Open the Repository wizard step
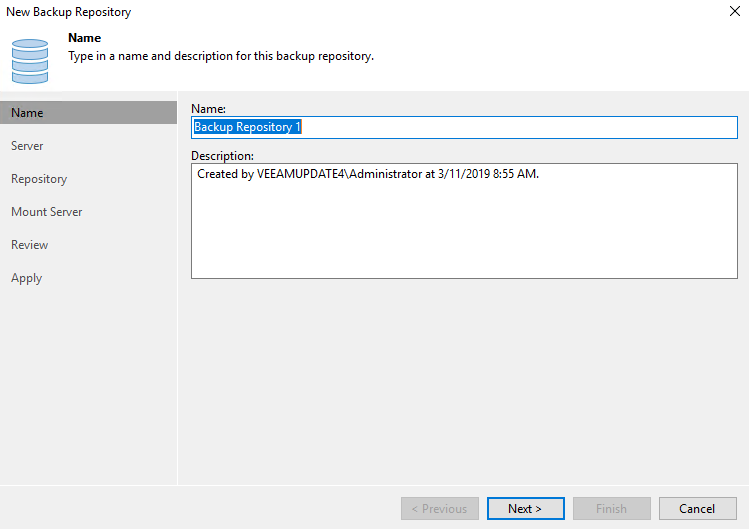This screenshot has height=529, width=749. 39,179
